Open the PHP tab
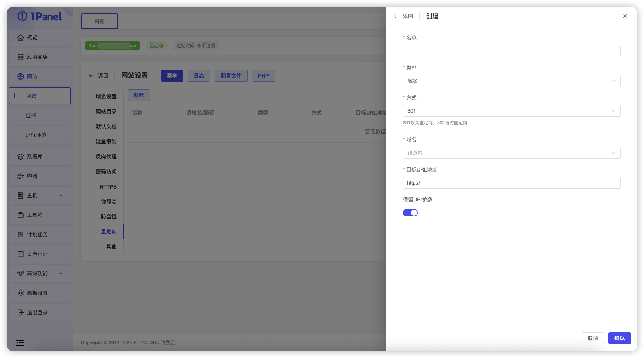644x358 pixels. coord(263,75)
